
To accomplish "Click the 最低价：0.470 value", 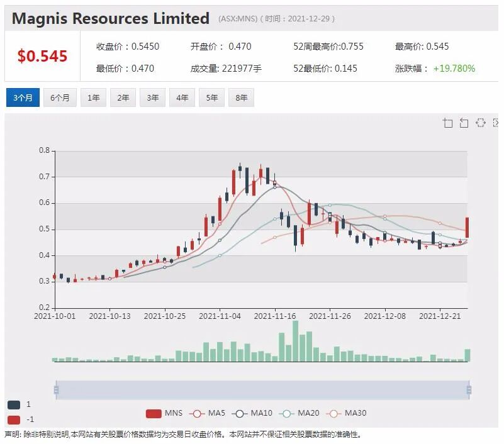I will [x=125, y=69].
